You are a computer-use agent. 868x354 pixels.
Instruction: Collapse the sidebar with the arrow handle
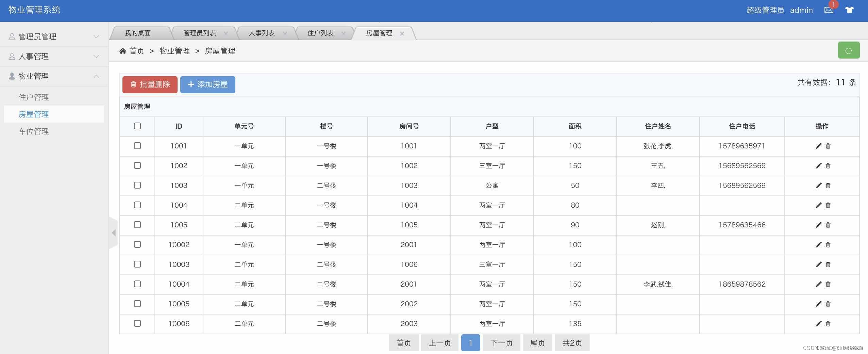point(114,233)
